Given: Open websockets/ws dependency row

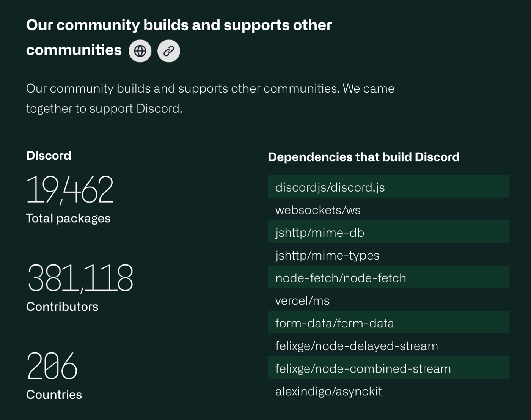Looking at the screenshot, I should [388, 209].
